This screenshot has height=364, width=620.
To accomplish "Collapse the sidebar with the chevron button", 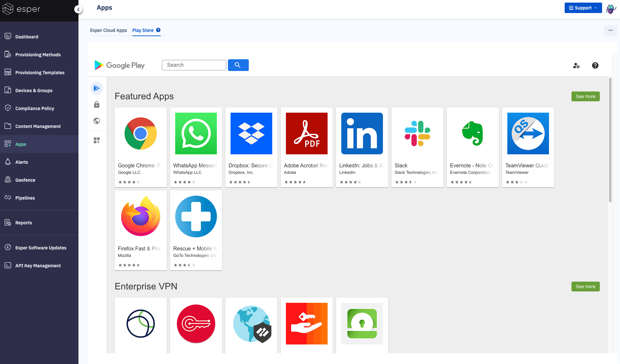I will click(x=78, y=9).
